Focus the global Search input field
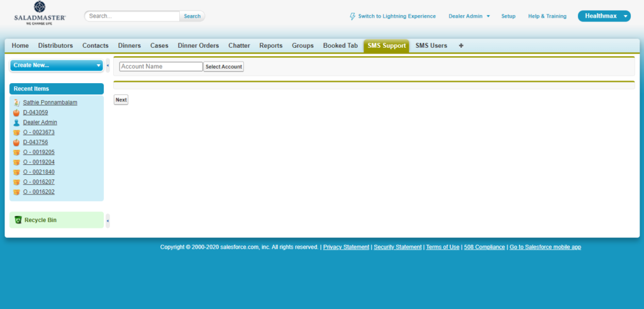 pyautogui.click(x=132, y=16)
